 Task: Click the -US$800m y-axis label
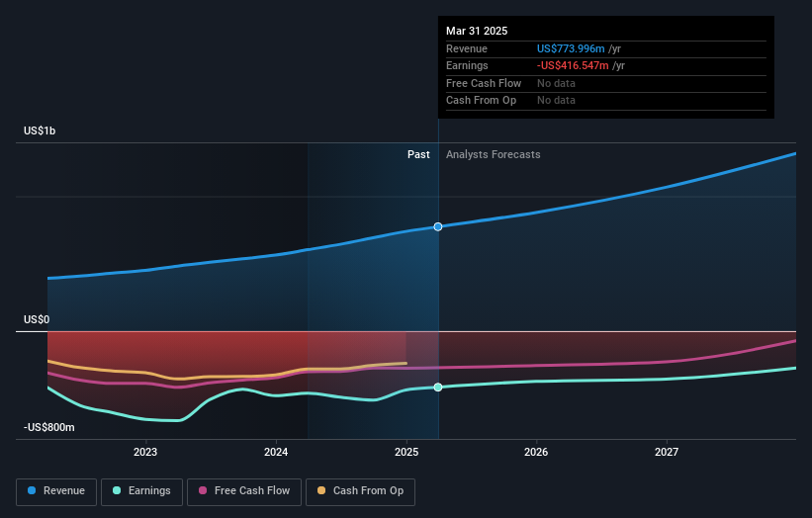pos(49,427)
